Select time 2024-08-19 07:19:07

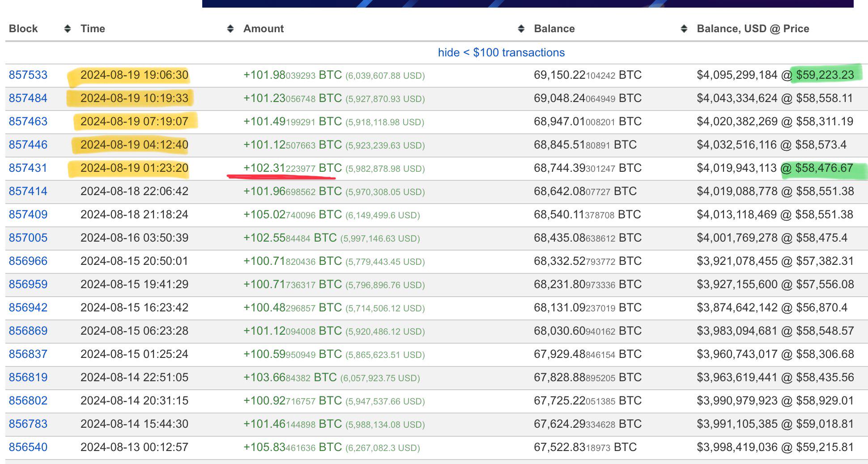pos(134,121)
